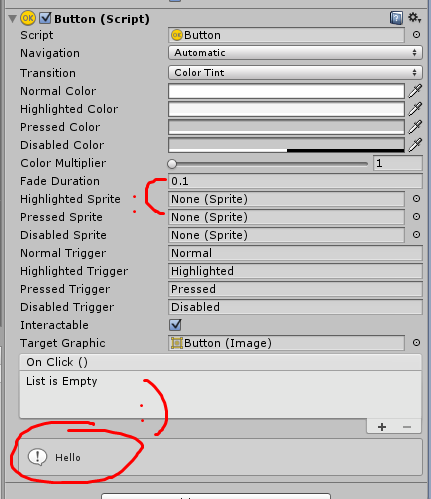431x499 pixels.
Task: Open the component settings gear menu
Action: [414, 18]
